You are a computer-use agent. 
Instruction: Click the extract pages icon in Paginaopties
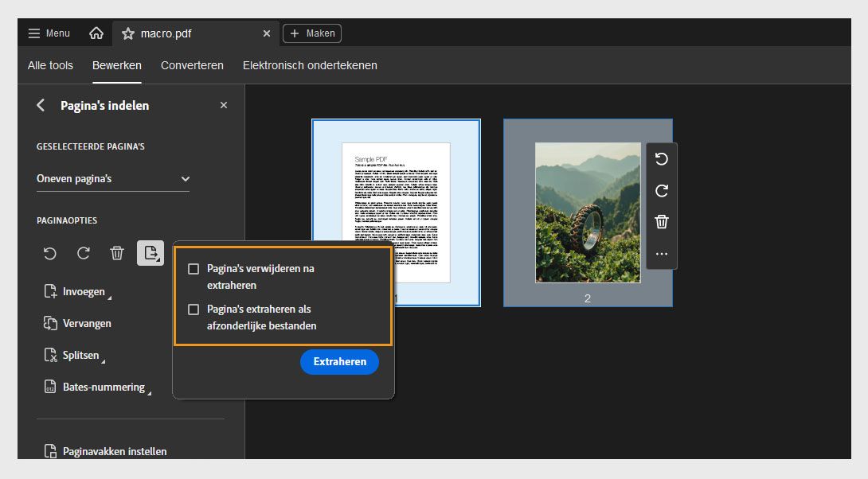(x=150, y=253)
